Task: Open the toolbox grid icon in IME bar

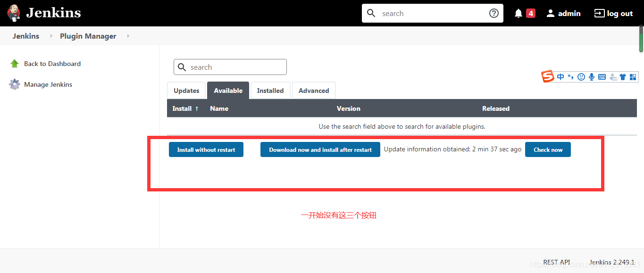Action: pos(633,77)
